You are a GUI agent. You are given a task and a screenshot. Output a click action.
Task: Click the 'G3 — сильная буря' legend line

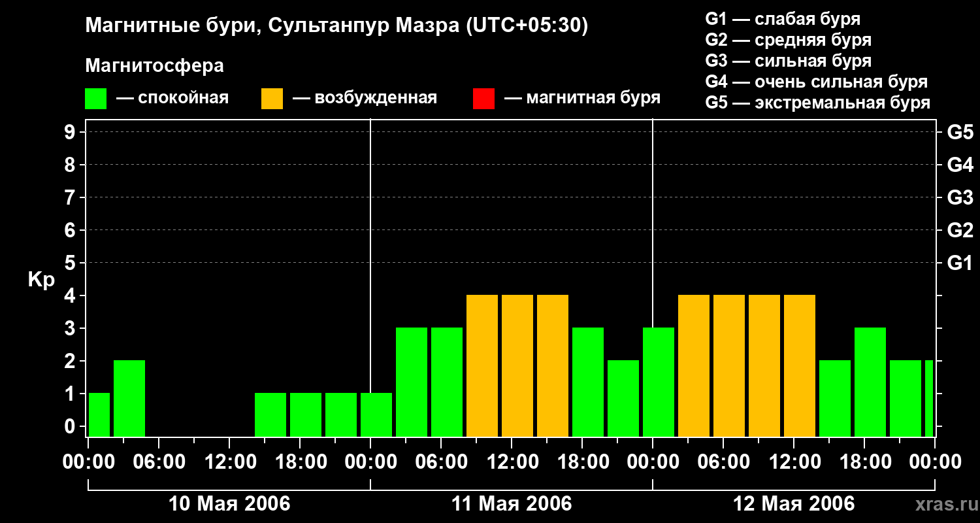[x=789, y=61]
